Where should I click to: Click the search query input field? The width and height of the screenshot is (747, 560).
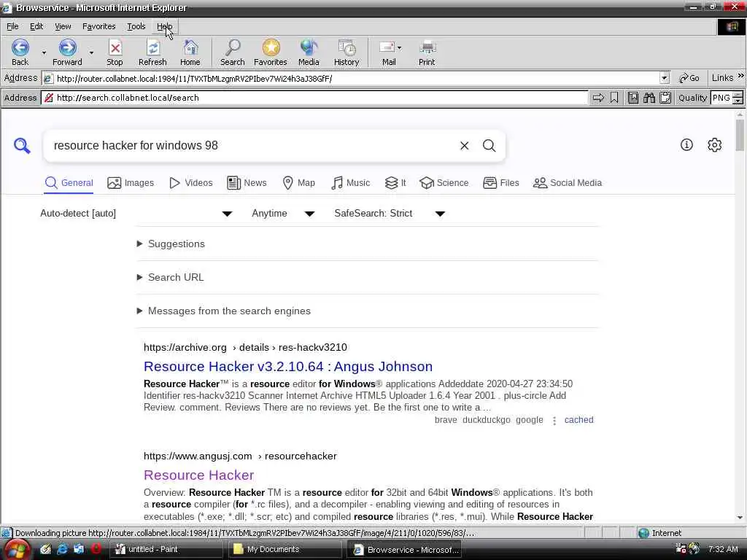252,146
